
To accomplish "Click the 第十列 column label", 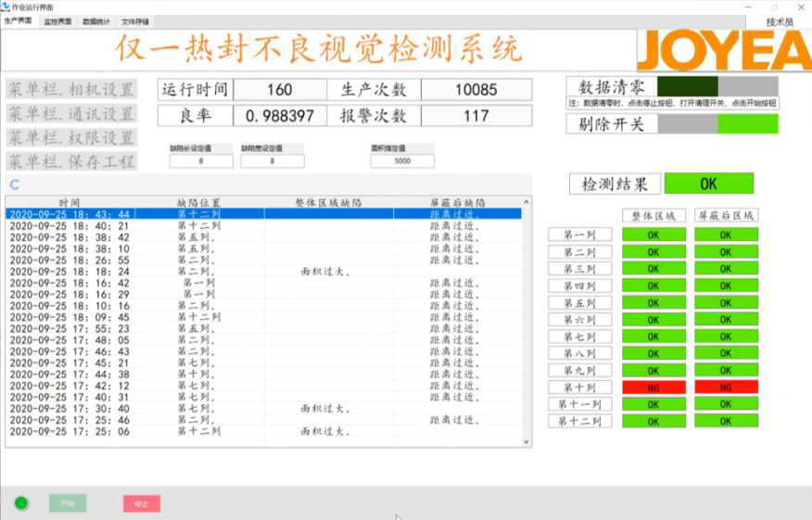I will click(580, 387).
